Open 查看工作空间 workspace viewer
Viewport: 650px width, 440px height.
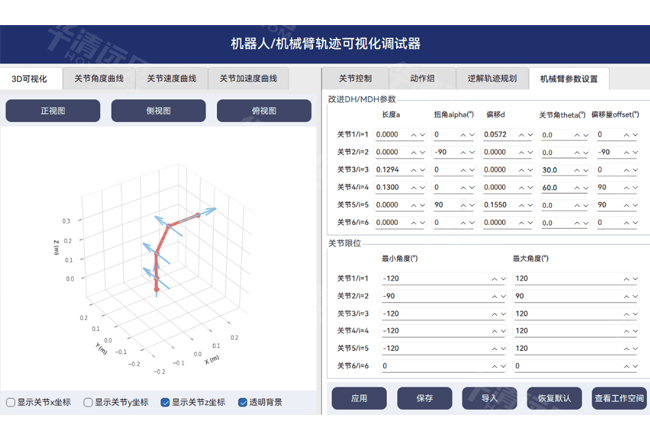619,398
